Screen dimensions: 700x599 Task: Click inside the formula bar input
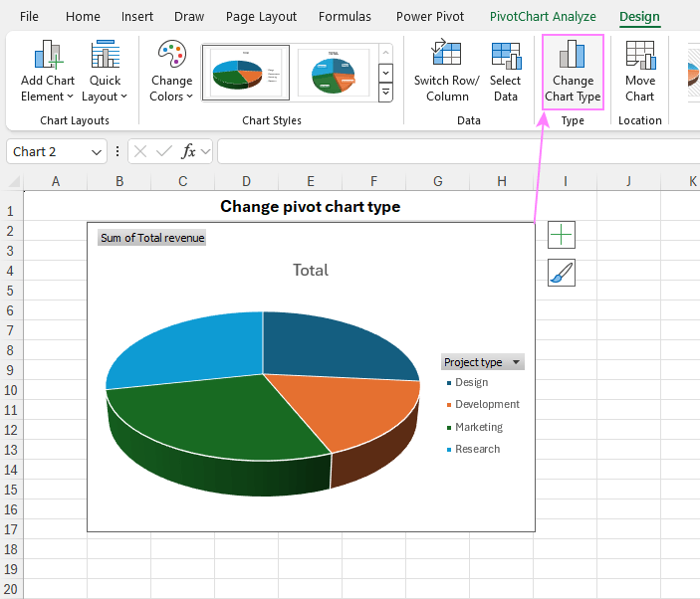[458, 151]
